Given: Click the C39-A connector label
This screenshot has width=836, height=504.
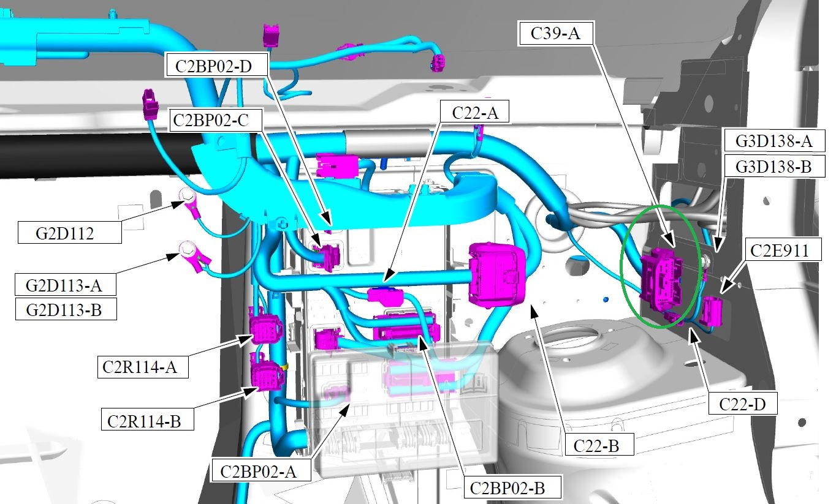Looking at the screenshot, I should coord(556,32).
